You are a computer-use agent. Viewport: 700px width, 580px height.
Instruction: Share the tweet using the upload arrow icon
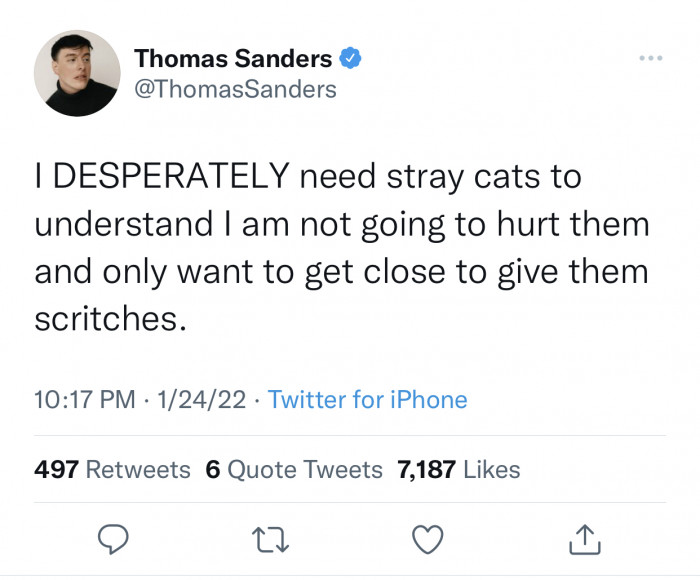point(583,540)
